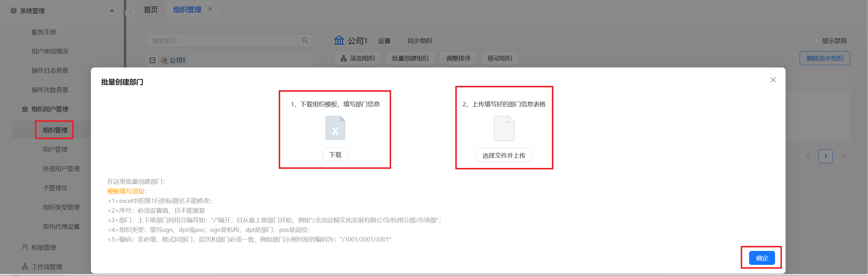This screenshot has width=868, height=276.
Task: Switch to the 首页 tab
Action: pos(151,9)
